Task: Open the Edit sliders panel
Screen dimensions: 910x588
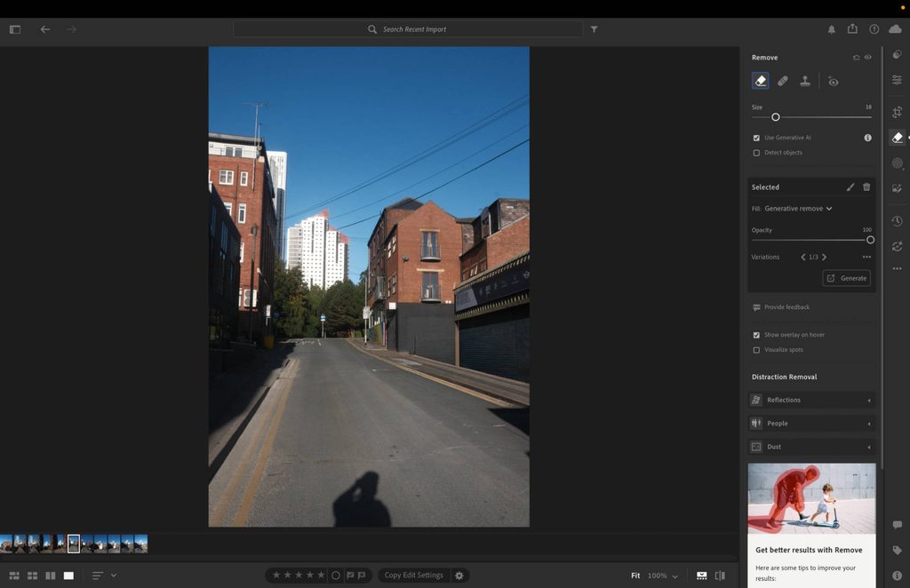Action: 898,80
